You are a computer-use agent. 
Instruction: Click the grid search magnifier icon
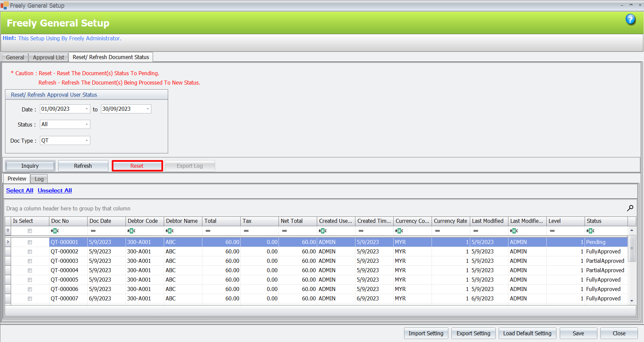pyautogui.click(x=630, y=208)
